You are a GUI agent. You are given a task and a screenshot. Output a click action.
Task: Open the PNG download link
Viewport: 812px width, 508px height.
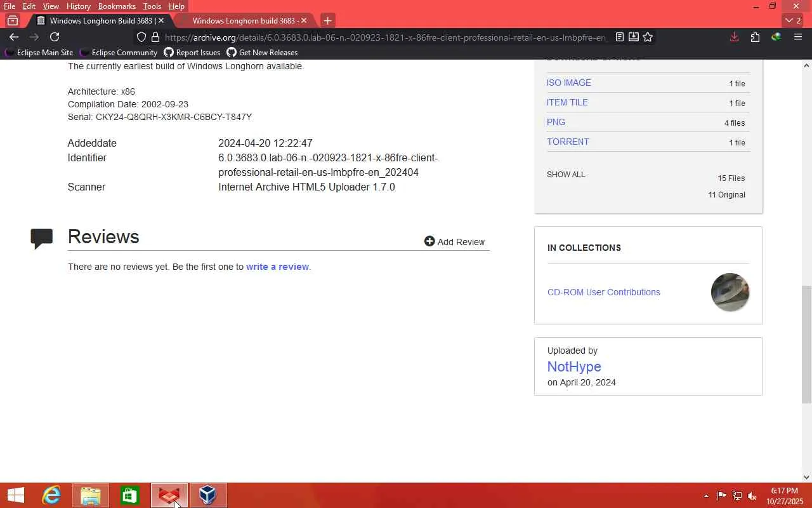pos(556,122)
